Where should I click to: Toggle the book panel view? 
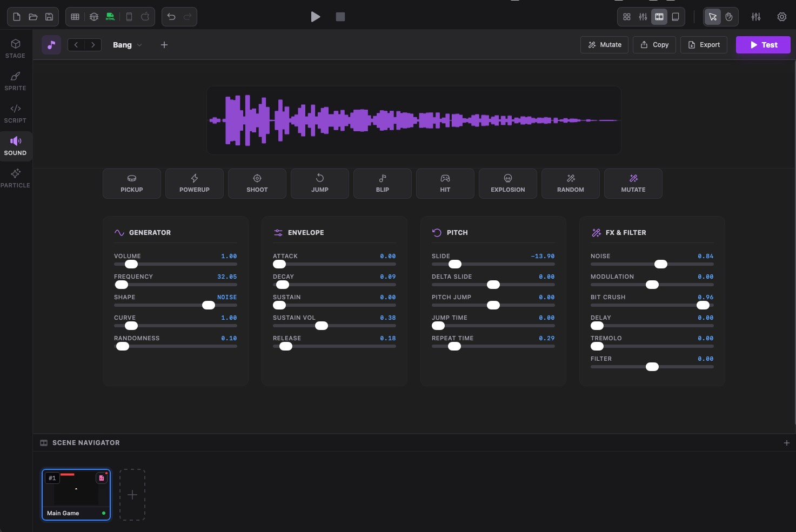[x=675, y=17]
